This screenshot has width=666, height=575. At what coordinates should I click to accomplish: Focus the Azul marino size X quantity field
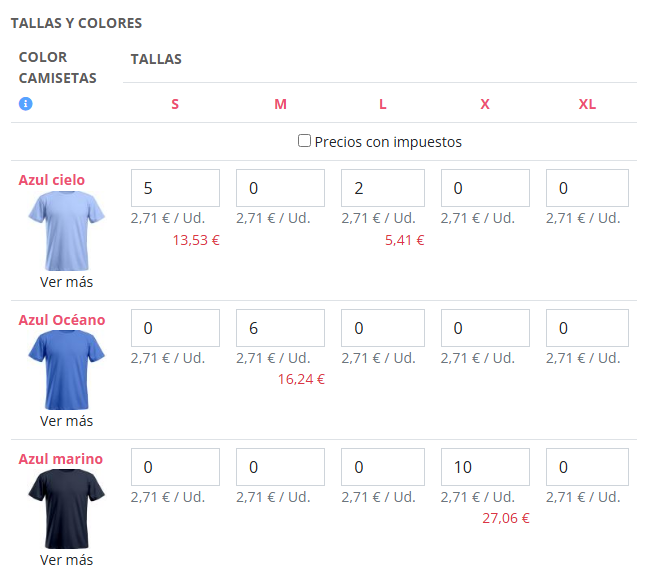[485, 467]
